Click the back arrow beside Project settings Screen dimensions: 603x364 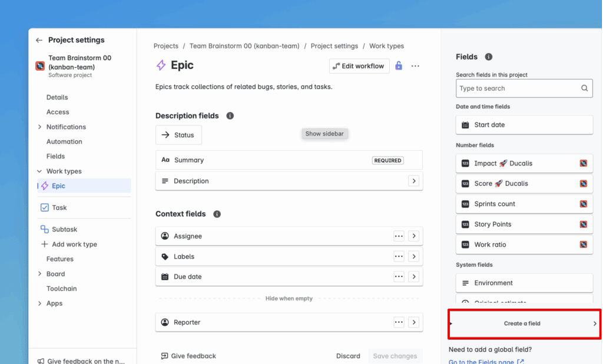[39, 40]
